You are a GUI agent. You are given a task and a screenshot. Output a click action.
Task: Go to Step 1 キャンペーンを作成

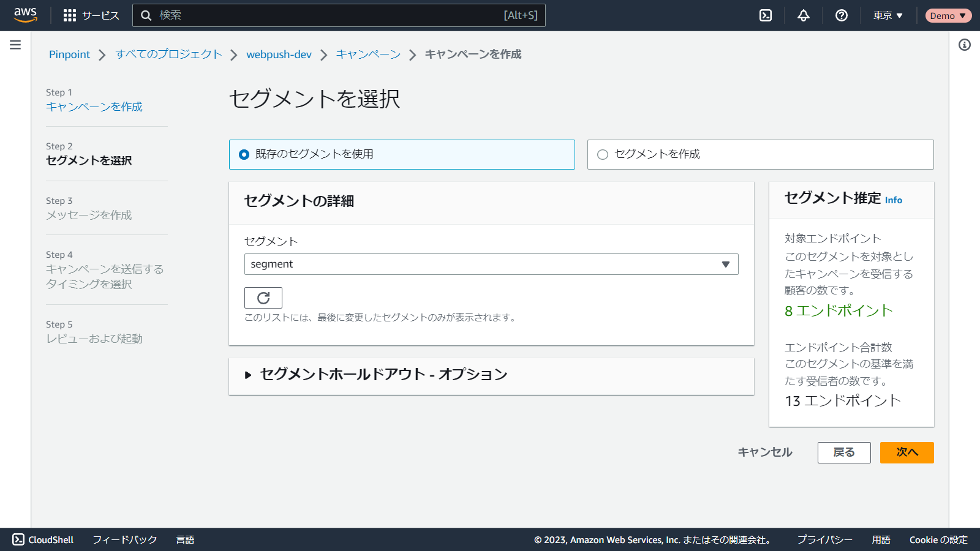(x=94, y=107)
